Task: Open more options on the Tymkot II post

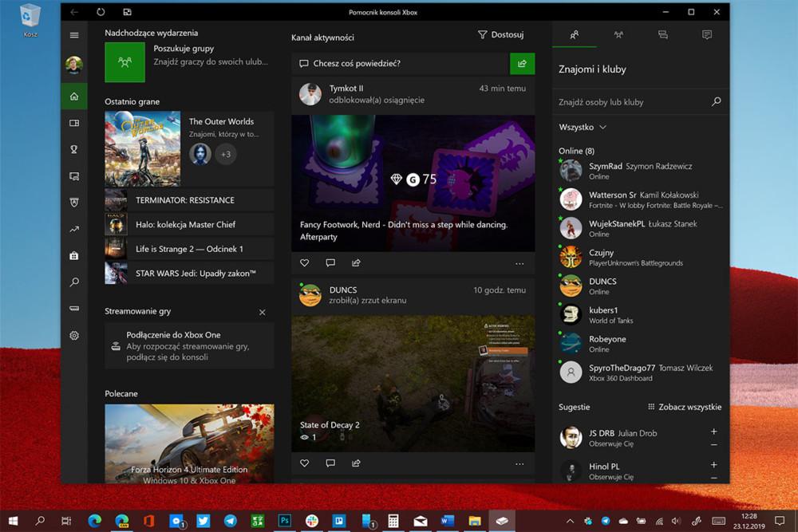Action: (519, 263)
